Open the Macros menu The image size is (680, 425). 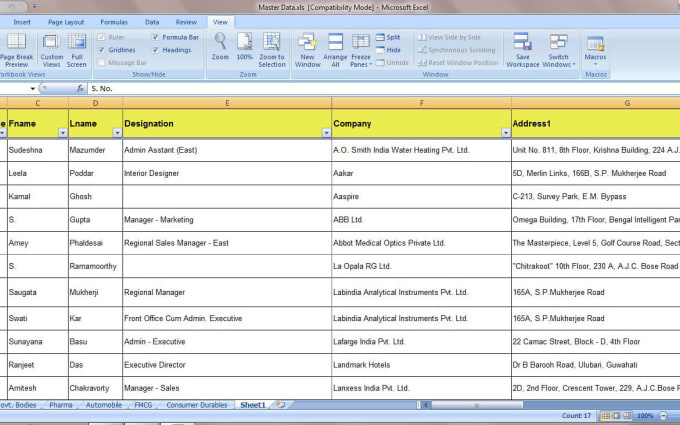coord(595,50)
